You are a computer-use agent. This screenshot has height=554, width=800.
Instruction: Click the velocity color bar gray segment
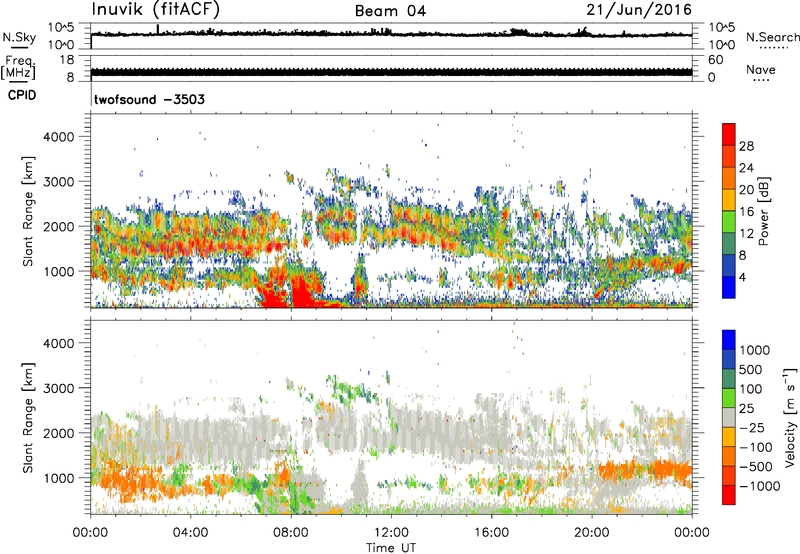pyautogui.click(x=729, y=417)
